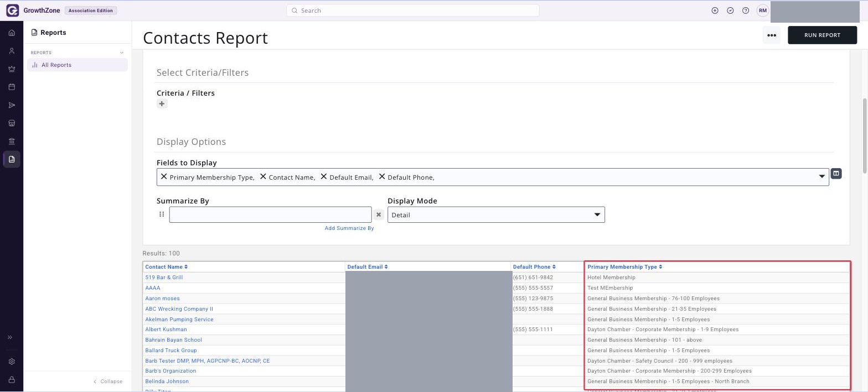Open the Albert Kushman contact
The image size is (868, 392).
[x=166, y=330]
